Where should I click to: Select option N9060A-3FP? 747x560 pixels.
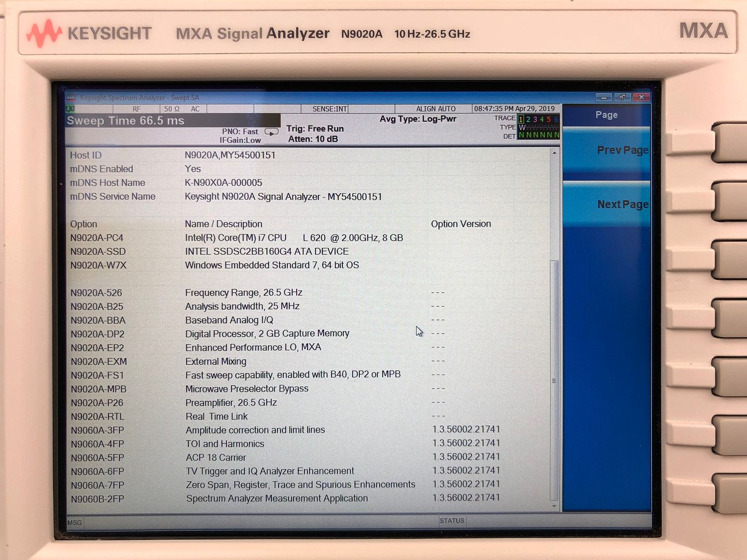98,430
